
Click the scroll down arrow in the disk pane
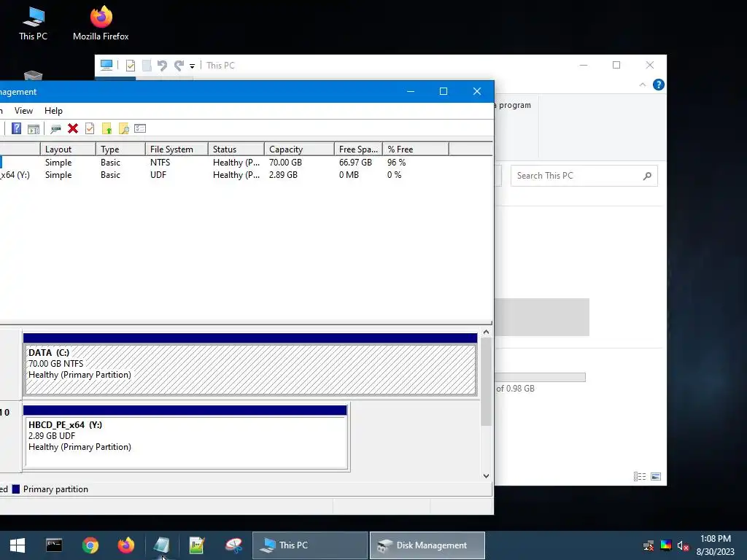coord(486,475)
